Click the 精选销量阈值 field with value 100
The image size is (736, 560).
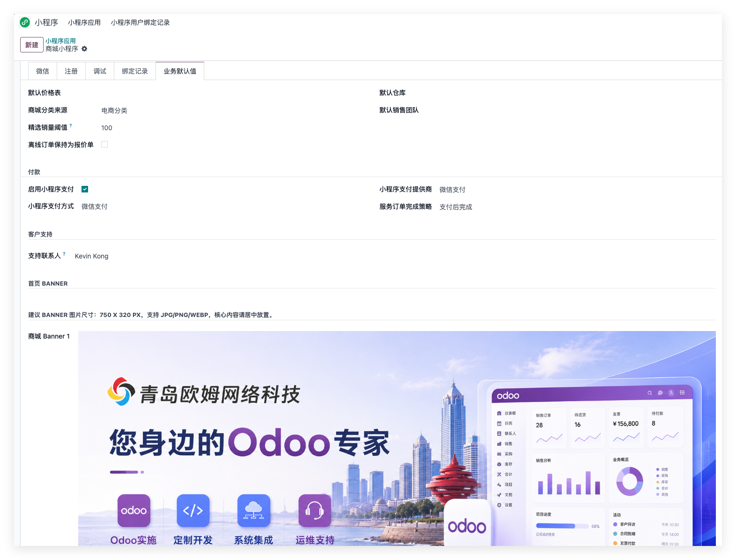(x=107, y=128)
